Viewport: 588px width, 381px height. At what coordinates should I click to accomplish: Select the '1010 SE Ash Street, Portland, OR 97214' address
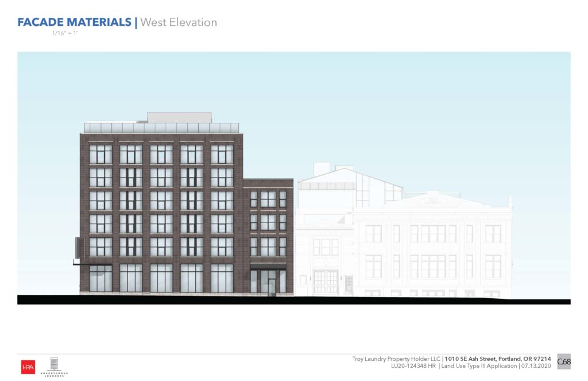pyautogui.click(x=498, y=359)
